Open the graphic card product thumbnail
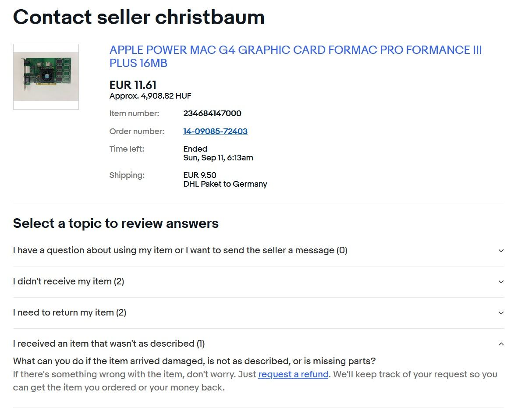 point(46,77)
